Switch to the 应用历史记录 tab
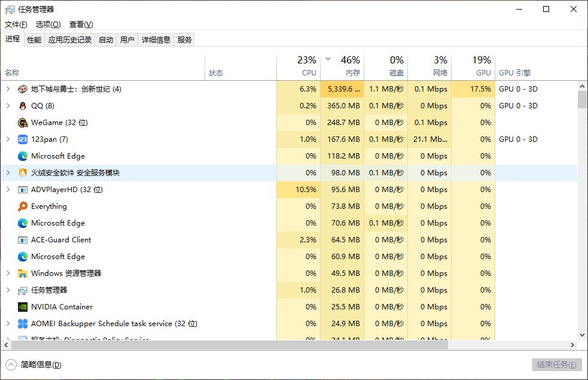This screenshot has height=380, width=588. tap(70, 39)
